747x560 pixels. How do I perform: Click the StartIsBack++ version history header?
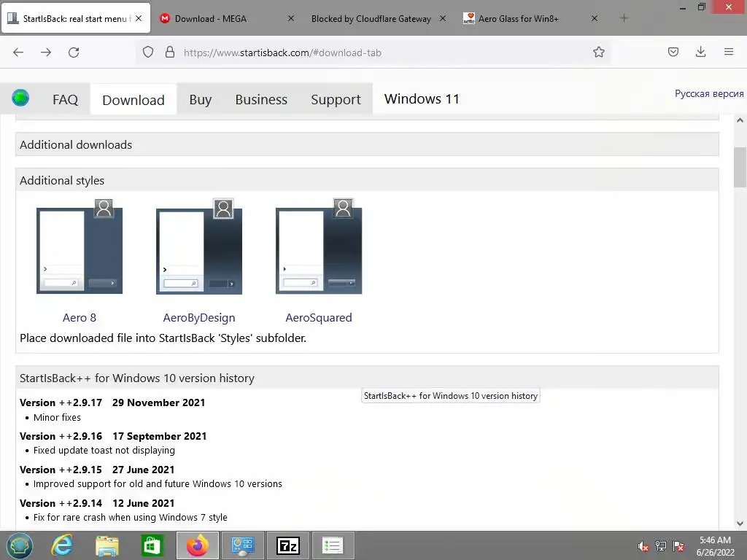(x=367, y=378)
